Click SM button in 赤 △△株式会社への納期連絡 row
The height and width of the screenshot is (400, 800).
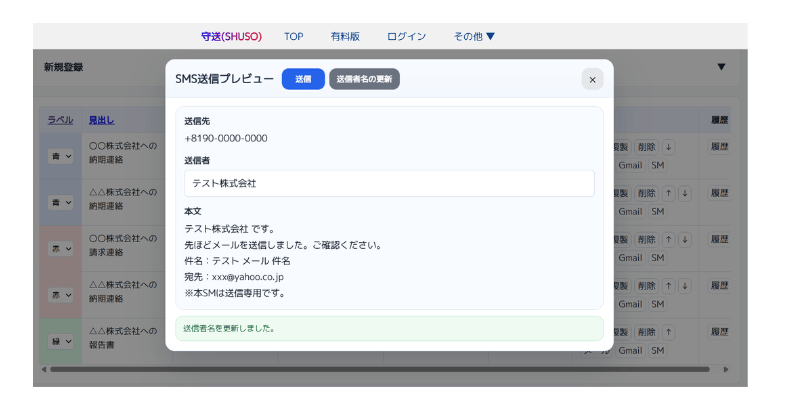coord(658,304)
